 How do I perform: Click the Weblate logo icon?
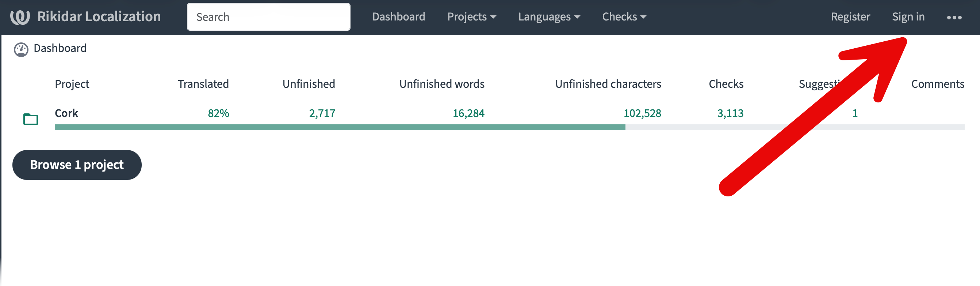pos(20,17)
